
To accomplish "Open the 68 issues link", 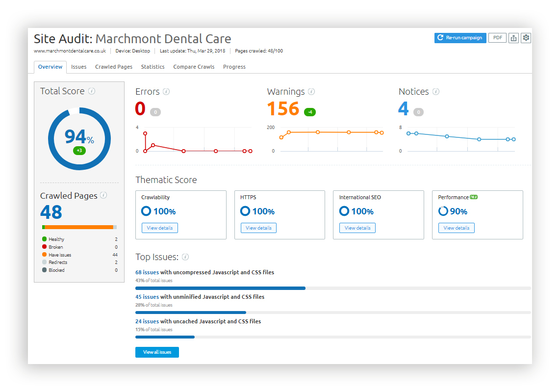I will click(147, 272).
